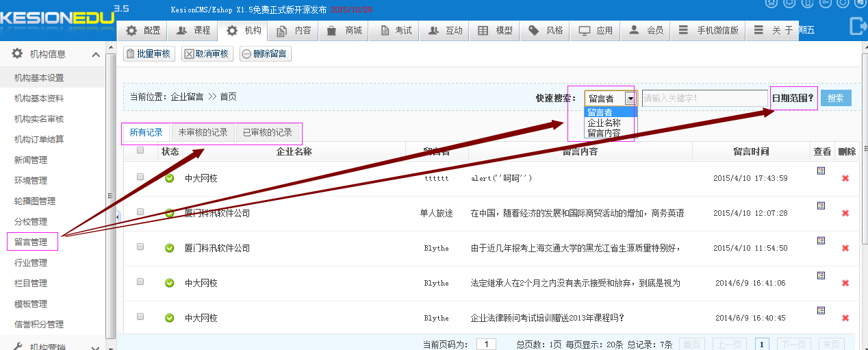The image size is (868, 350).
Task: View the tttttt message details icon
Action: tap(821, 171)
